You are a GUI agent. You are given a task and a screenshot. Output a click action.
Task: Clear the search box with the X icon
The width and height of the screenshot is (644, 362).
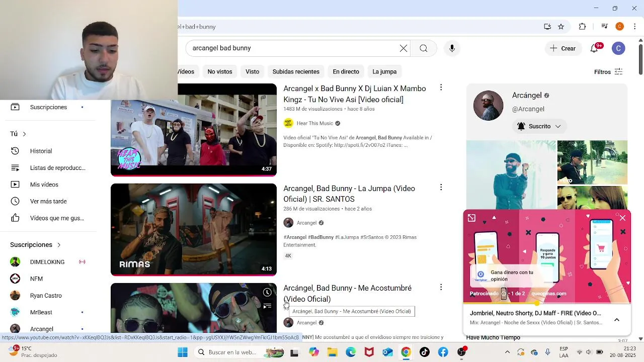click(404, 48)
